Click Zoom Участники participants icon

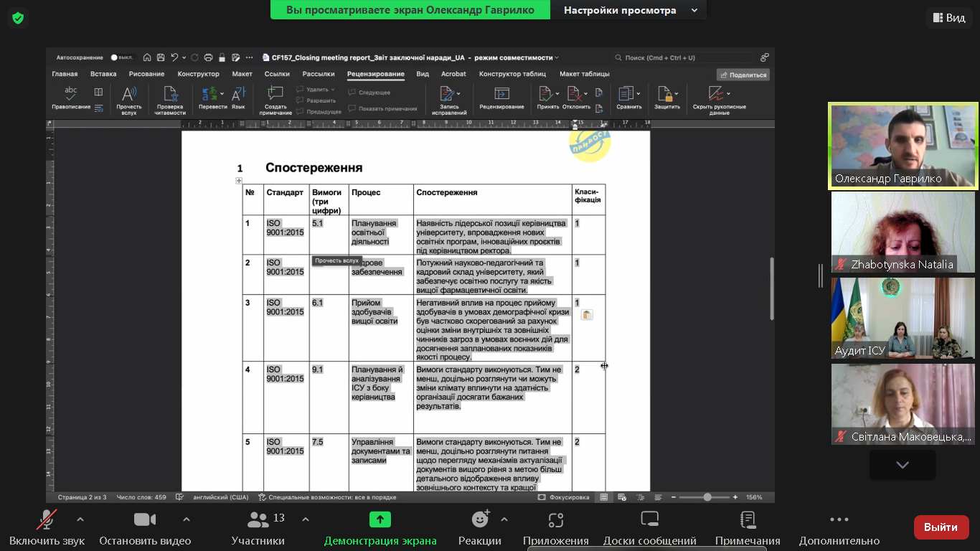click(x=258, y=519)
